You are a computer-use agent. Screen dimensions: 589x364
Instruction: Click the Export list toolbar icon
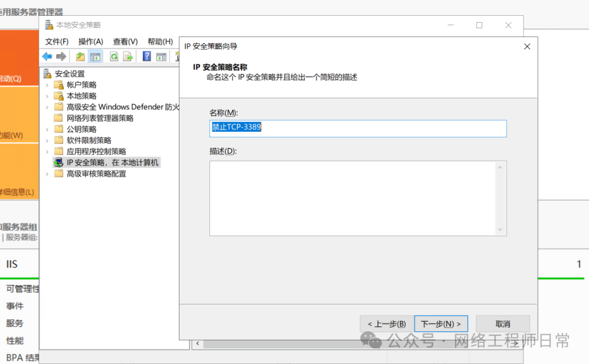(x=128, y=57)
